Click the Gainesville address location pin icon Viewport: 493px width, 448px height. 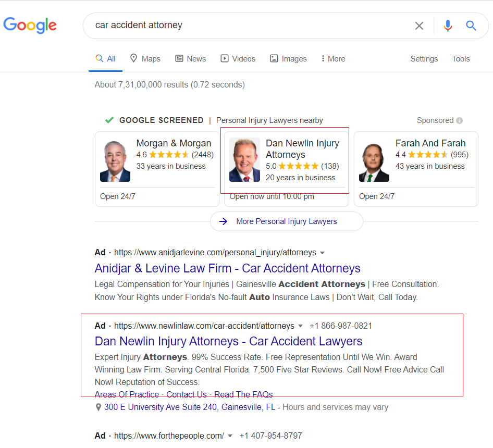pos(98,407)
